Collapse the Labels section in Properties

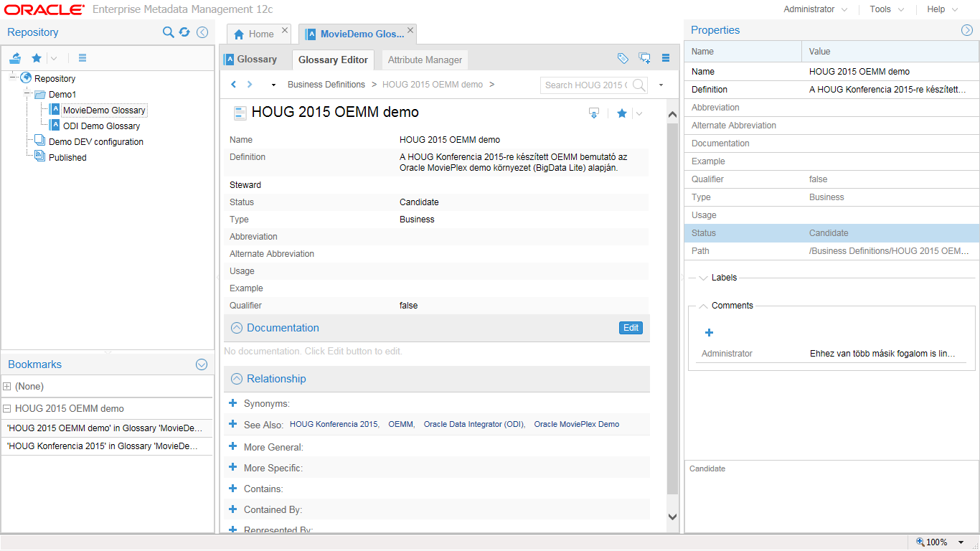click(x=703, y=278)
